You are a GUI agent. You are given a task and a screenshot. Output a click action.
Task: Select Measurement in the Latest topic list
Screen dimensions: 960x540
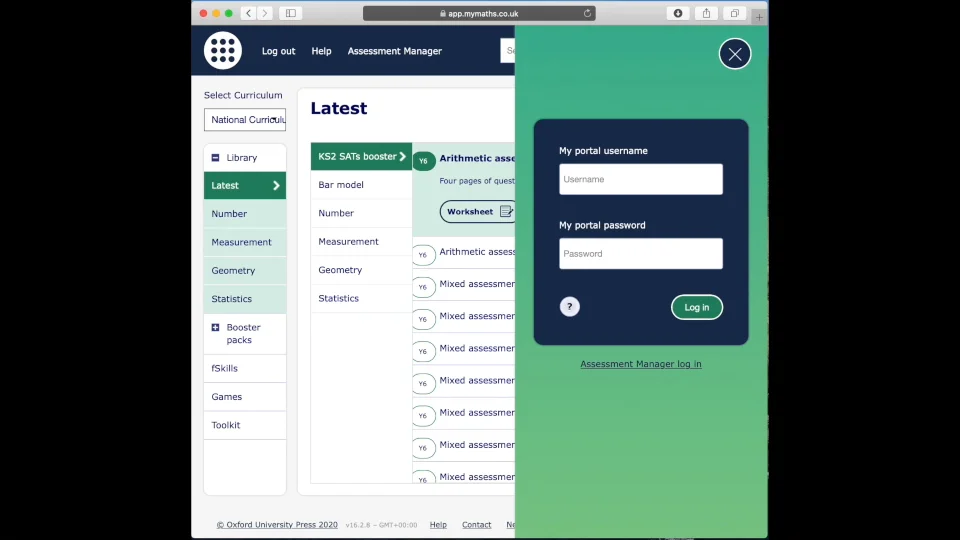[x=361, y=241]
